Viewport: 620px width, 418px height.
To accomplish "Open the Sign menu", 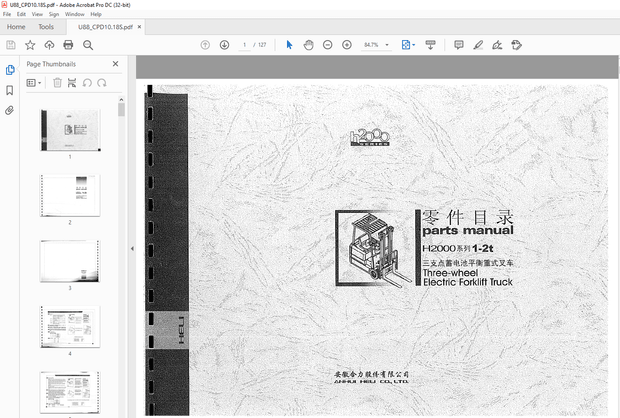I will coord(54,14).
